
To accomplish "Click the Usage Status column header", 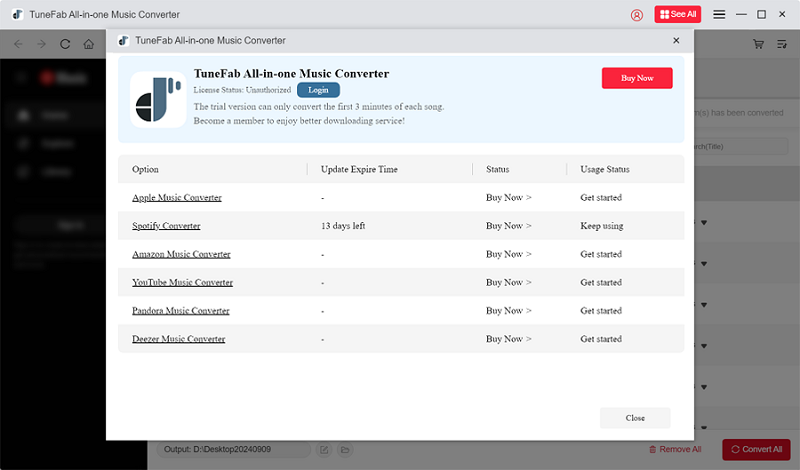I will [605, 169].
